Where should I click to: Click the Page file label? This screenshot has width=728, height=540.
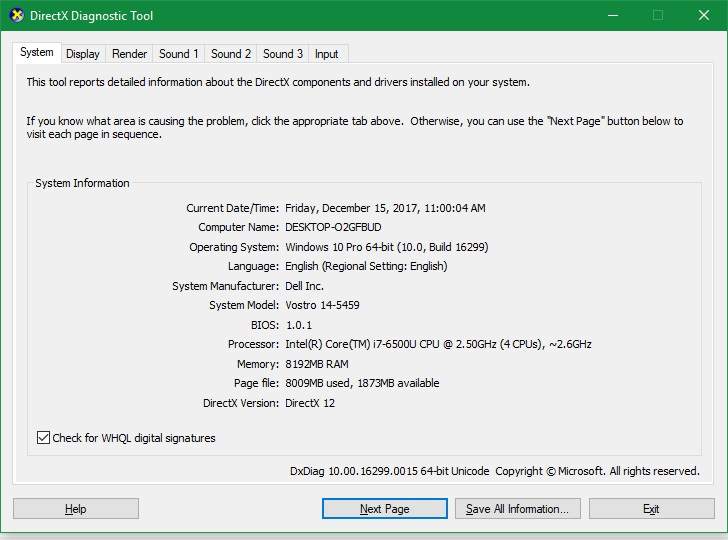[256, 383]
